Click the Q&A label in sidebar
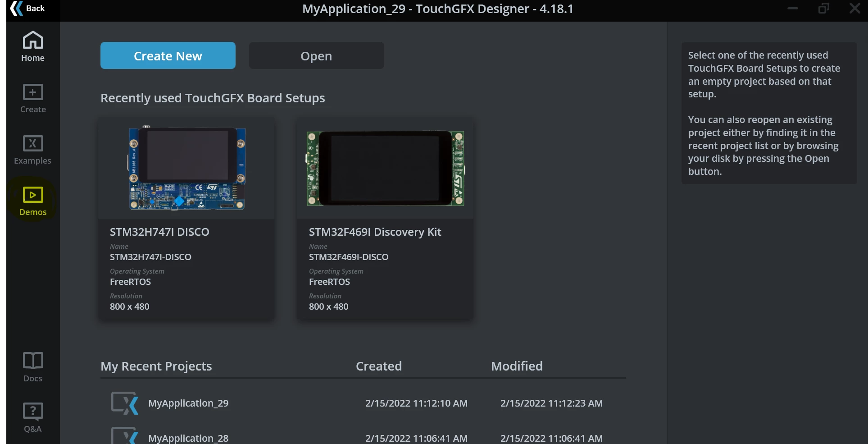 [33, 429]
